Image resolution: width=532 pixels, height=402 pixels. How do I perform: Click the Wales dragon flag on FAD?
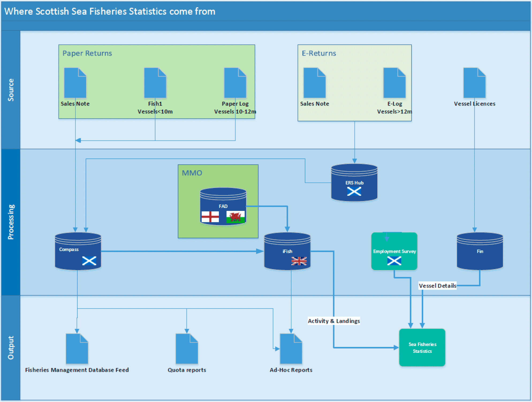[x=235, y=217]
